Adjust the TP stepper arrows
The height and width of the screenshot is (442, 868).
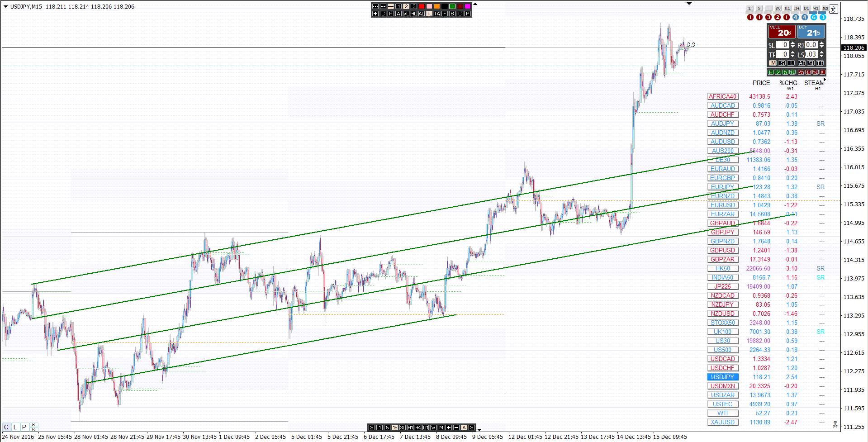[792, 54]
